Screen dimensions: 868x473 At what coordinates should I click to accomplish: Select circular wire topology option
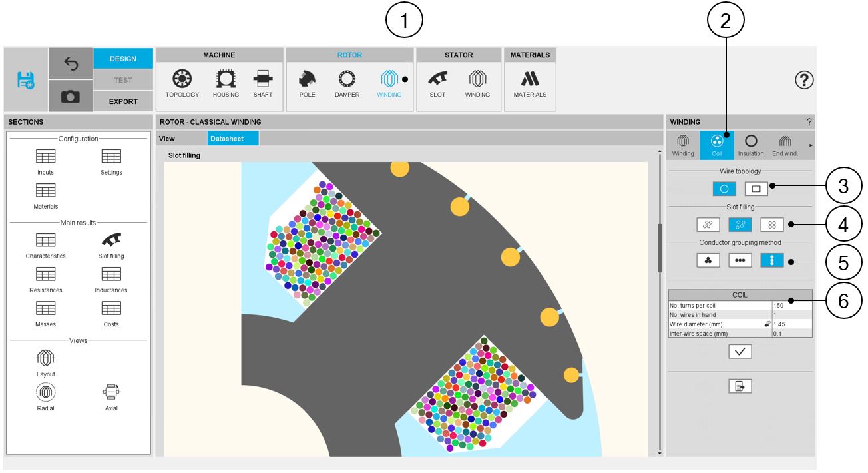click(724, 189)
